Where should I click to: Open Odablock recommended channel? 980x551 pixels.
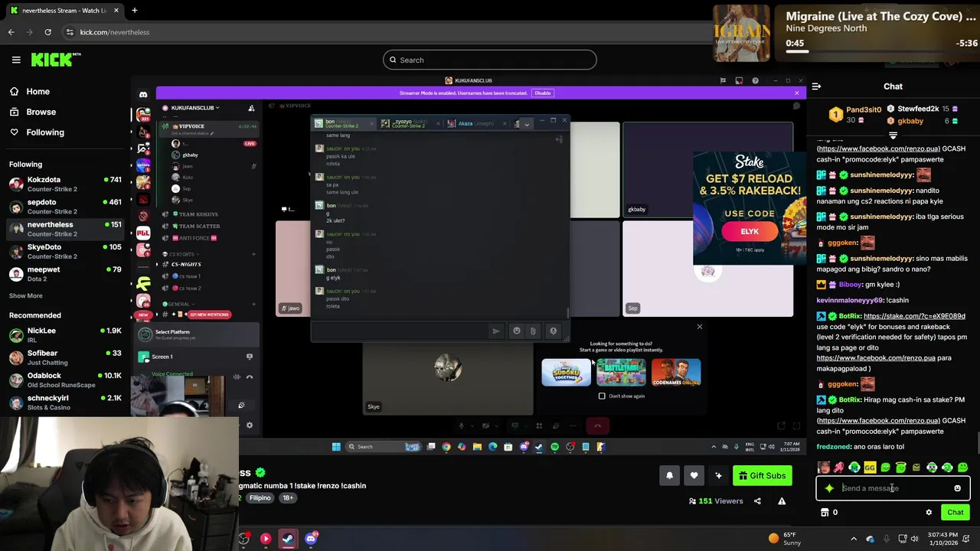(x=65, y=380)
